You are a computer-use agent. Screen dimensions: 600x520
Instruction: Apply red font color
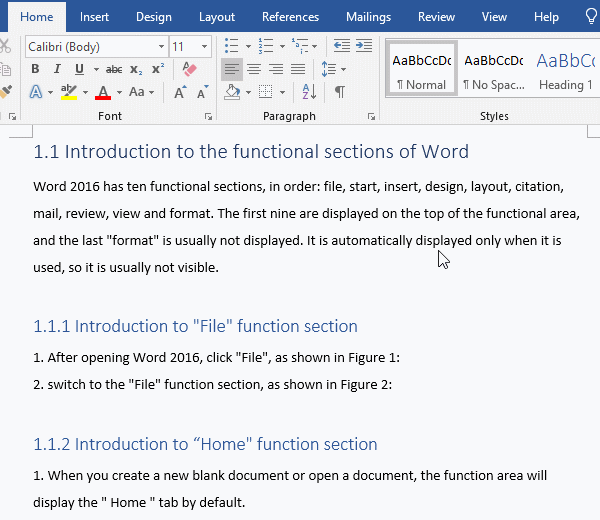click(103, 92)
